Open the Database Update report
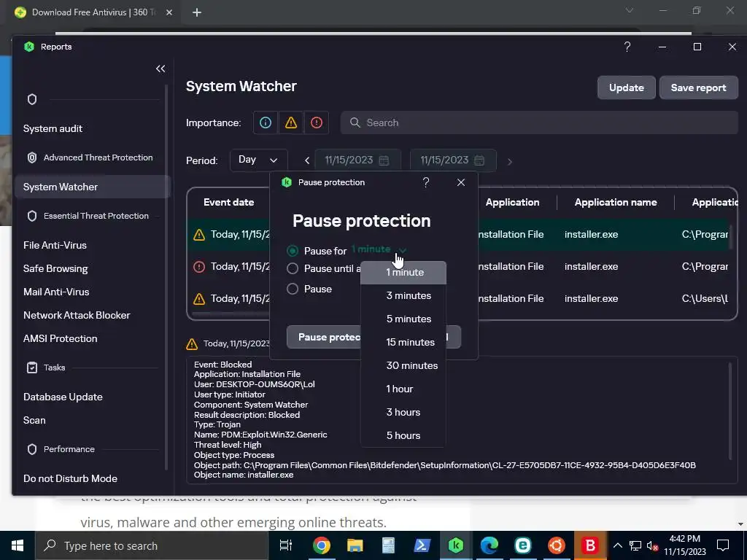Image resolution: width=747 pixels, height=560 pixels. [63, 397]
